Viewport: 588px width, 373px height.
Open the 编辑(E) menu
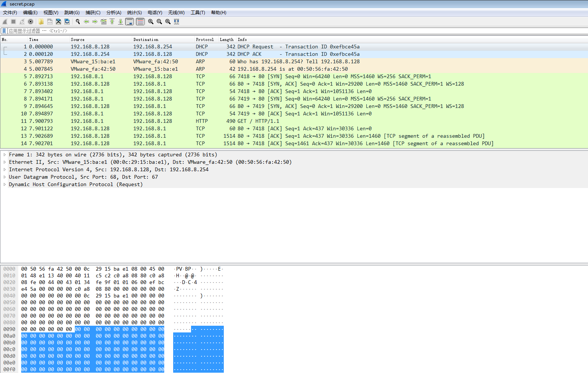pos(30,13)
